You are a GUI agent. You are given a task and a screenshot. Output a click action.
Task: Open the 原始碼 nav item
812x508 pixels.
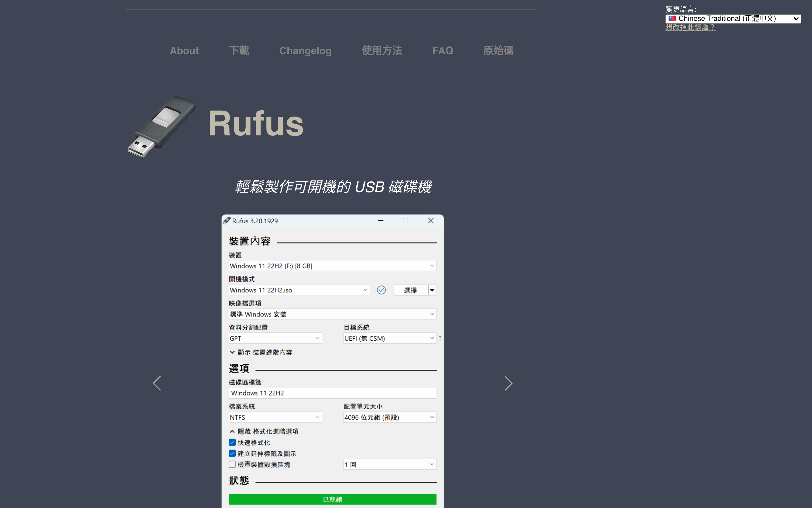[498, 51]
